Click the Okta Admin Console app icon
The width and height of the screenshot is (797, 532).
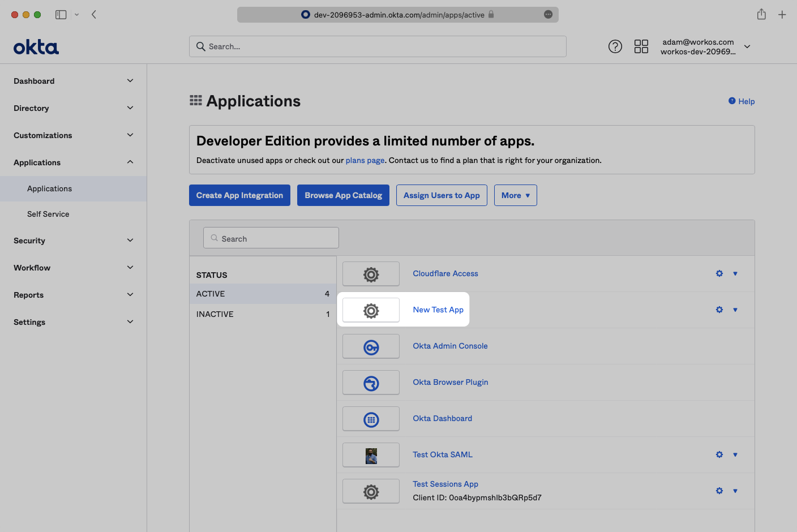tap(371, 346)
